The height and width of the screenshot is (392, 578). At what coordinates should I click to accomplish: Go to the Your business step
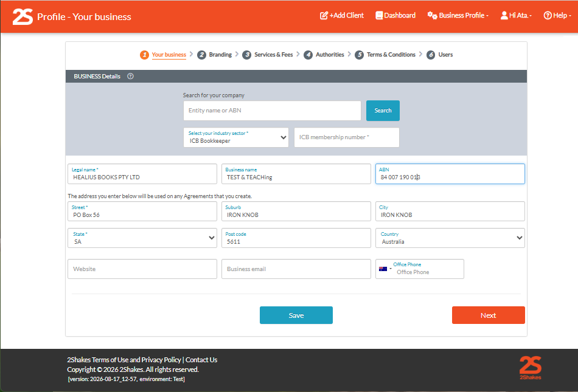coord(169,55)
